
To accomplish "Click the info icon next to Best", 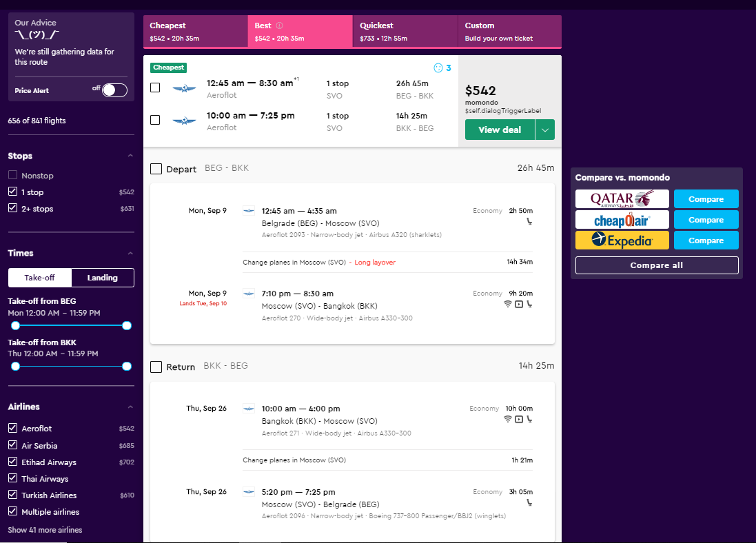I will click(x=279, y=25).
